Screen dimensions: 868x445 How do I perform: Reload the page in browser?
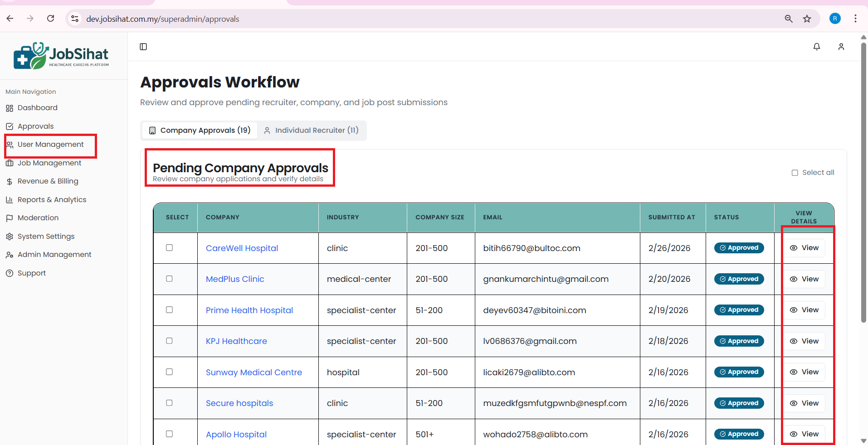(51, 19)
